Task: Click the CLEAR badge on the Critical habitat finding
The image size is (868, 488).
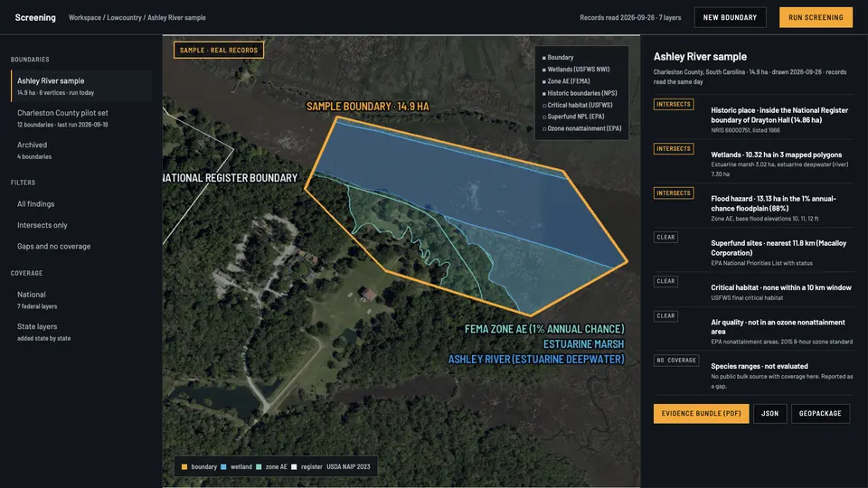Action: click(665, 281)
